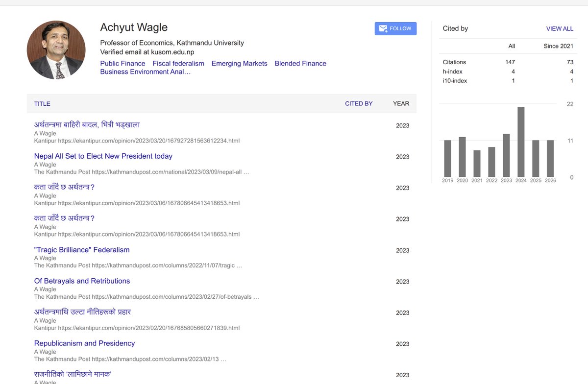Screen dimensions: 588x384
Task: Sort articles by the TITLE column header
Action: [x=42, y=104]
